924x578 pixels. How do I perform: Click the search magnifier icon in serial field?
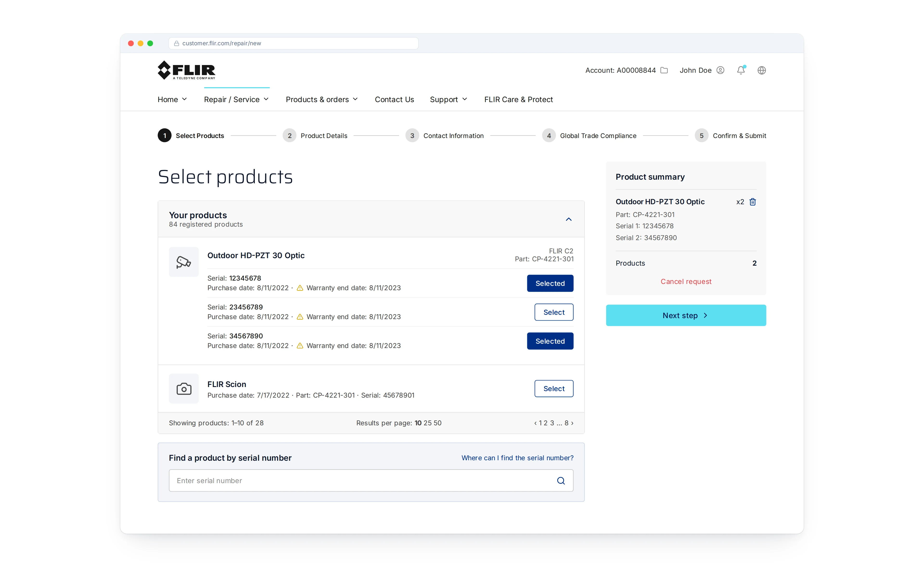560,480
